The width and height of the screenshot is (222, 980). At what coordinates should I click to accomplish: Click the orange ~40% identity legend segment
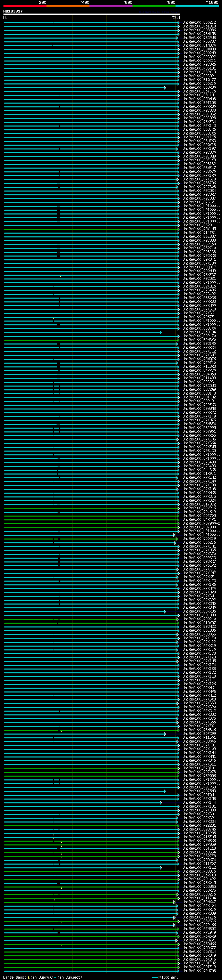[x=68, y=6]
